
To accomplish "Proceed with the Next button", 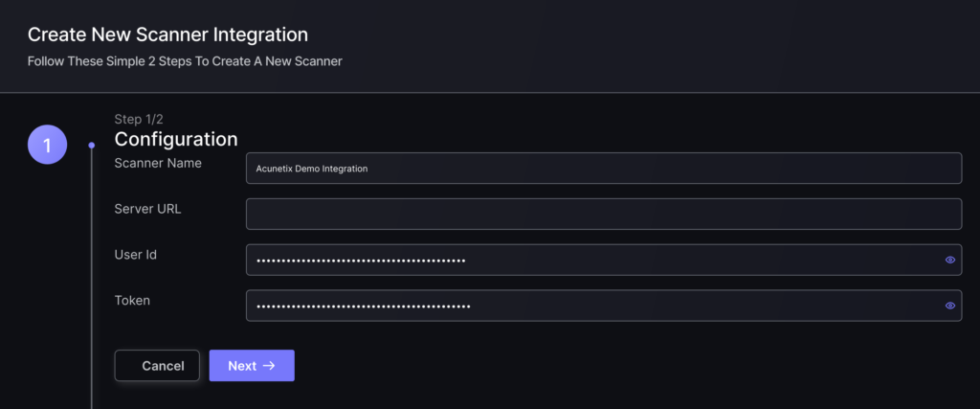I will pyautogui.click(x=252, y=366).
